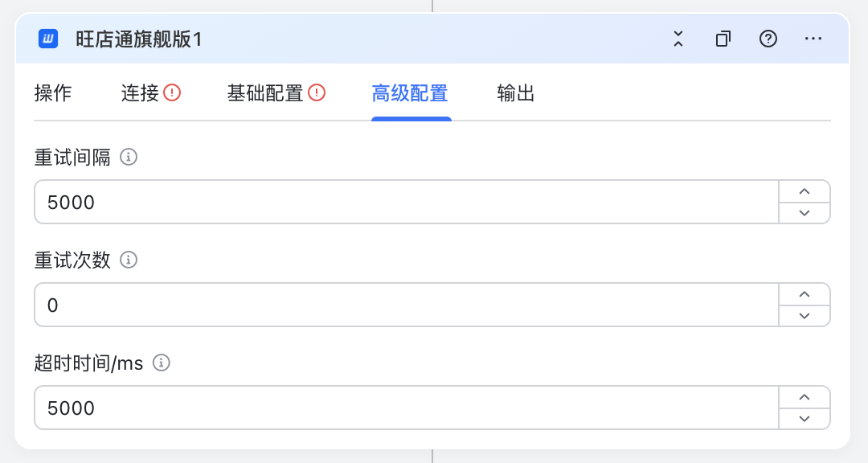Decrease 重试间隔 value with down arrow
The height and width of the screenshot is (463, 868).
pos(805,213)
